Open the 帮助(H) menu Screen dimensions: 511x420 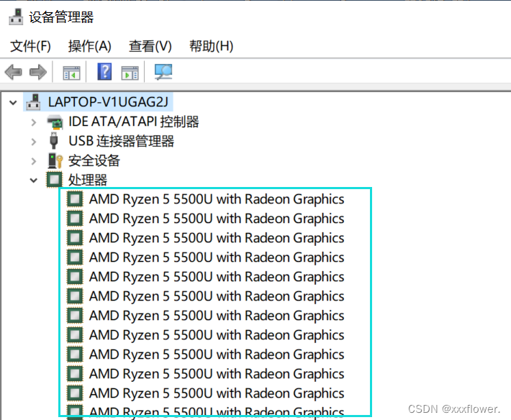(211, 46)
